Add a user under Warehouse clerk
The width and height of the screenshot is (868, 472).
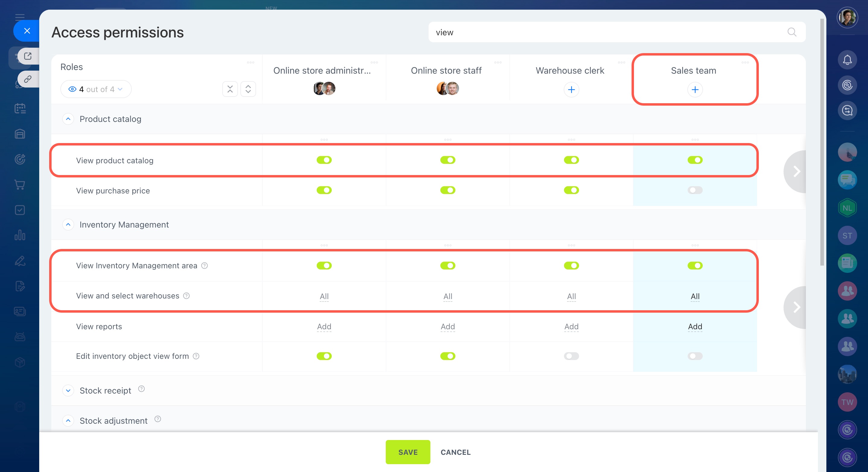(571, 90)
